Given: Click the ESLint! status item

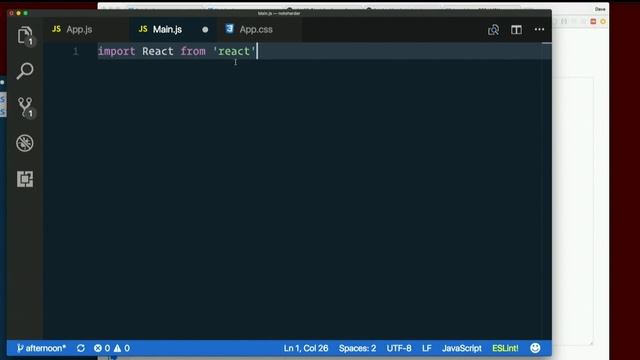Looking at the screenshot, I should (x=505, y=348).
